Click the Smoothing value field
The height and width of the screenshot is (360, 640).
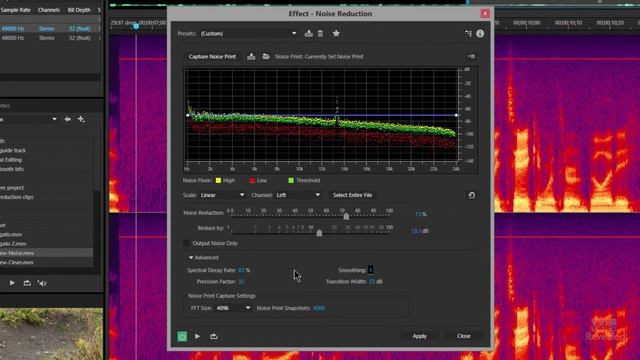[371, 270]
